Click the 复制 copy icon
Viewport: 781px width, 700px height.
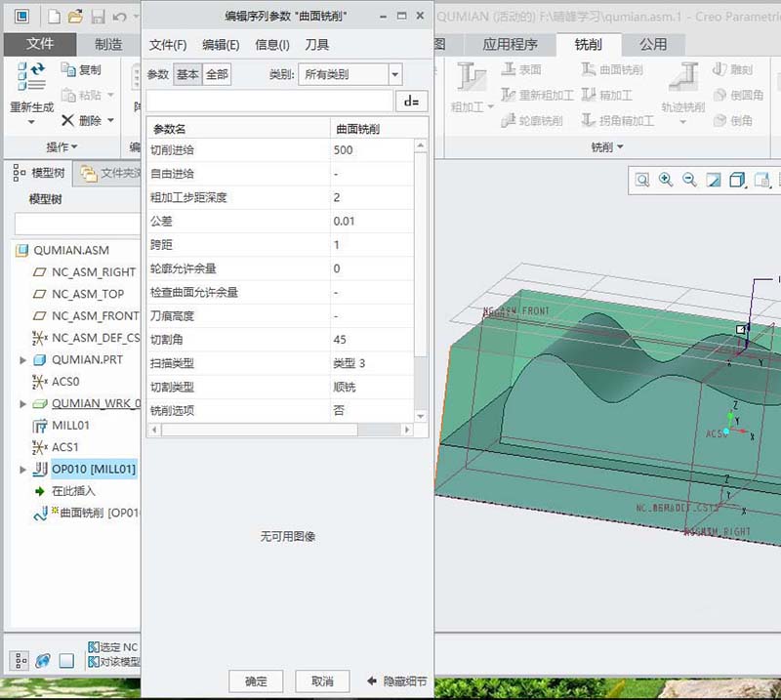pyautogui.click(x=68, y=68)
